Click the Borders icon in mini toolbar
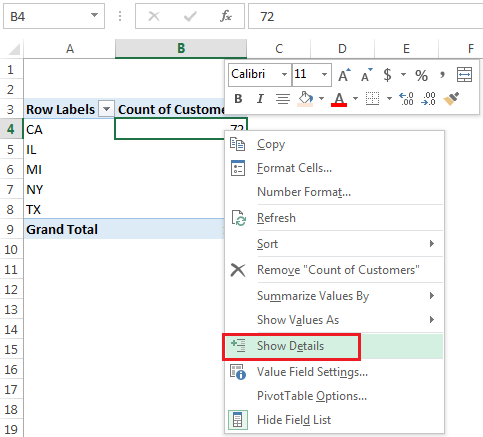 tap(372, 99)
